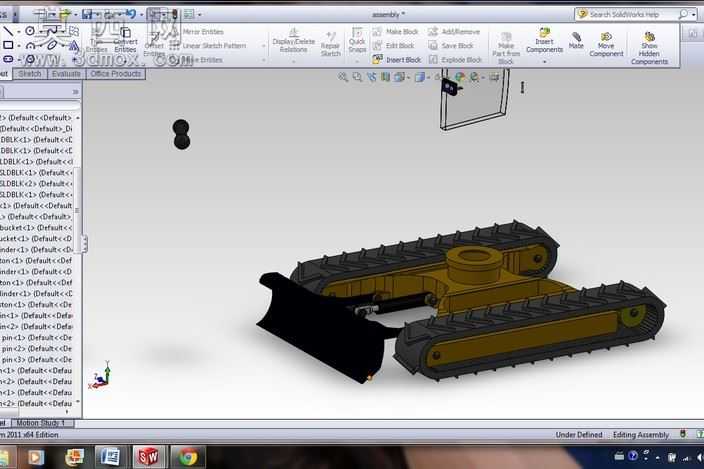The image size is (704, 469).
Task: Select the Line sketch tool
Action: 8,31
